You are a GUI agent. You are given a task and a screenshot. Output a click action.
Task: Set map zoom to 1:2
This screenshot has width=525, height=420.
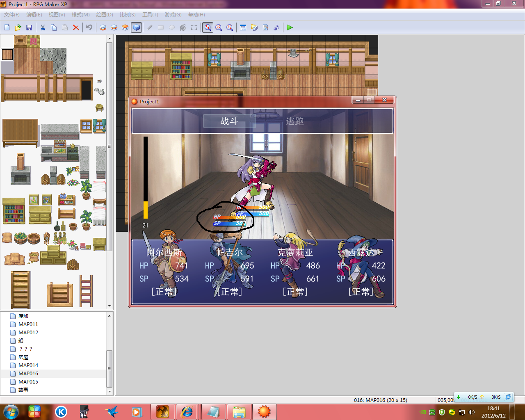[x=219, y=27]
